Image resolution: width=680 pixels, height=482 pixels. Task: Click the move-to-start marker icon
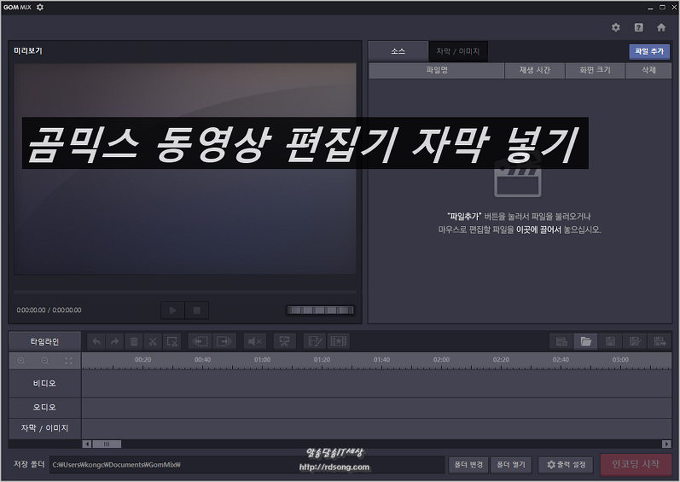pyautogui.click(x=199, y=342)
